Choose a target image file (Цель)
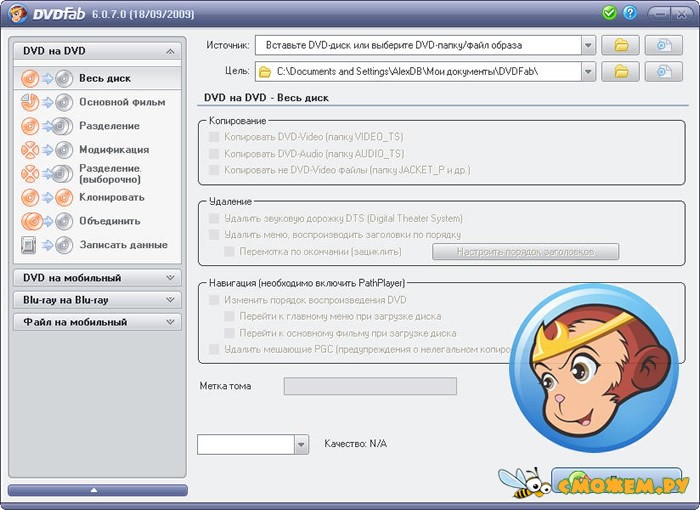The height and width of the screenshot is (510, 700). tap(664, 71)
